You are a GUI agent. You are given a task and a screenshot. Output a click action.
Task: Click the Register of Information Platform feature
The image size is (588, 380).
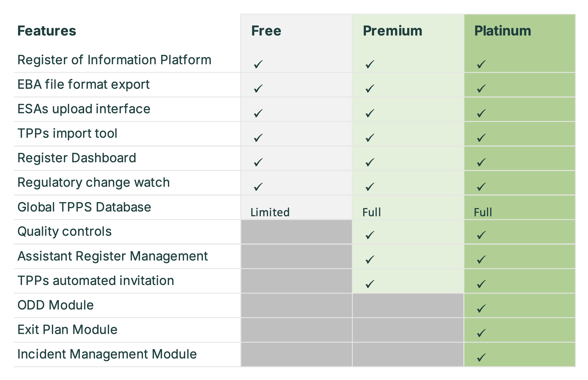[x=114, y=60]
